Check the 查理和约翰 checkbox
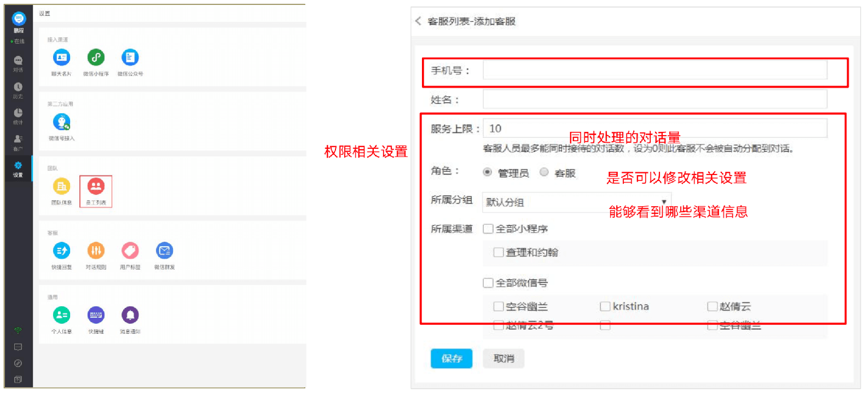The image size is (868, 396). click(x=499, y=252)
